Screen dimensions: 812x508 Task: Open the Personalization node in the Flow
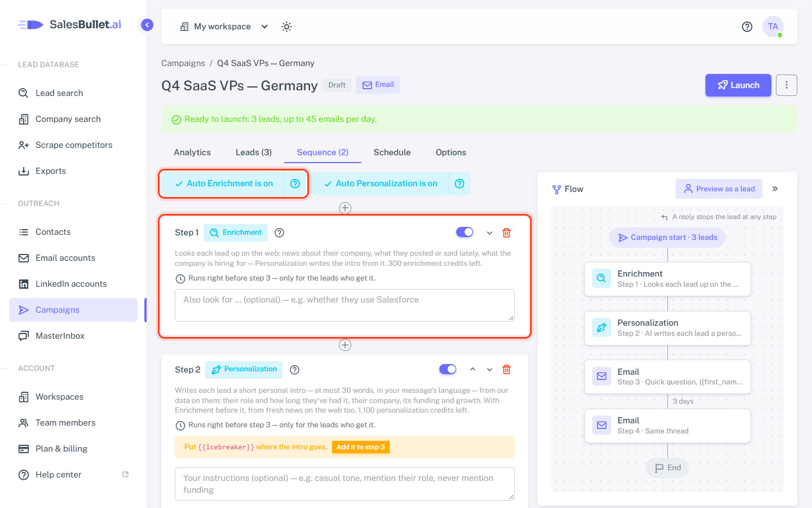tap(668, 328)
